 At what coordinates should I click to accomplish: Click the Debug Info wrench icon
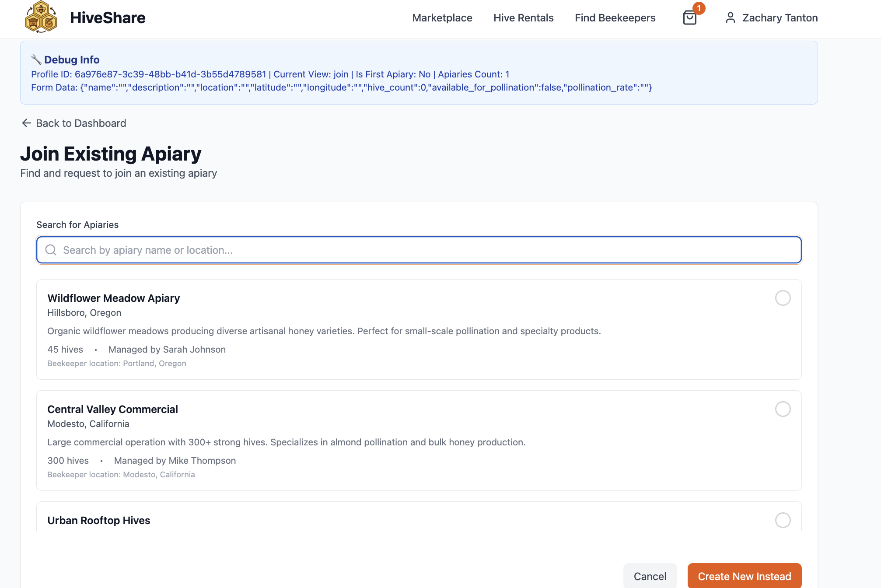[36, 59]
